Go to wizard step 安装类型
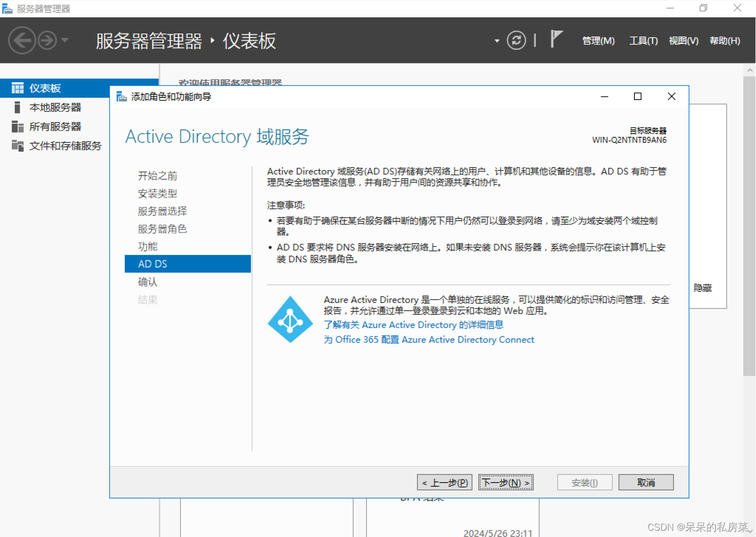The image size is (756, 537). click(157, 194)
